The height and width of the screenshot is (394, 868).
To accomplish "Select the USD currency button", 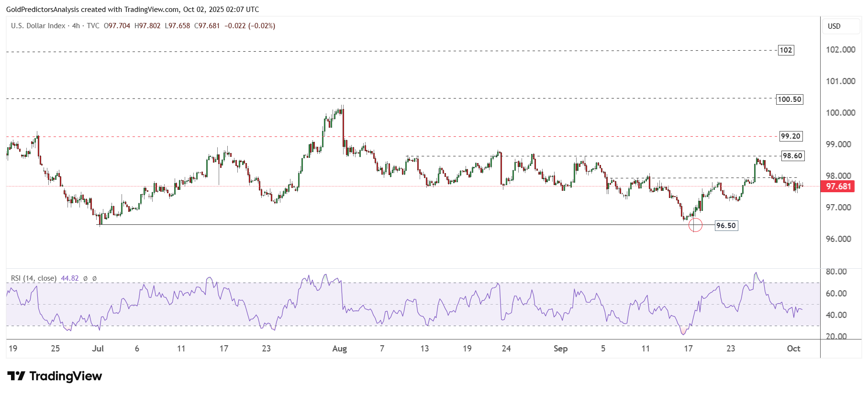I will click(834, 26).
